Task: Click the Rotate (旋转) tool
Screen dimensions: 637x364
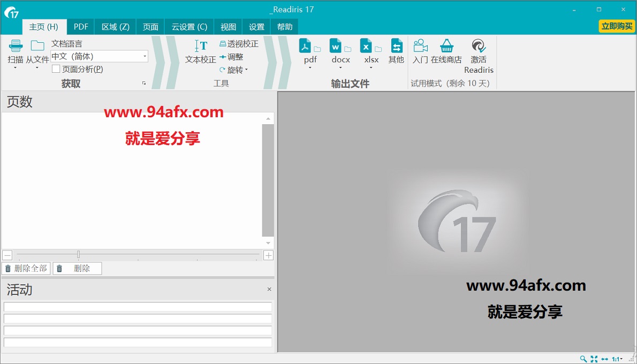Action: pos(231,70)
